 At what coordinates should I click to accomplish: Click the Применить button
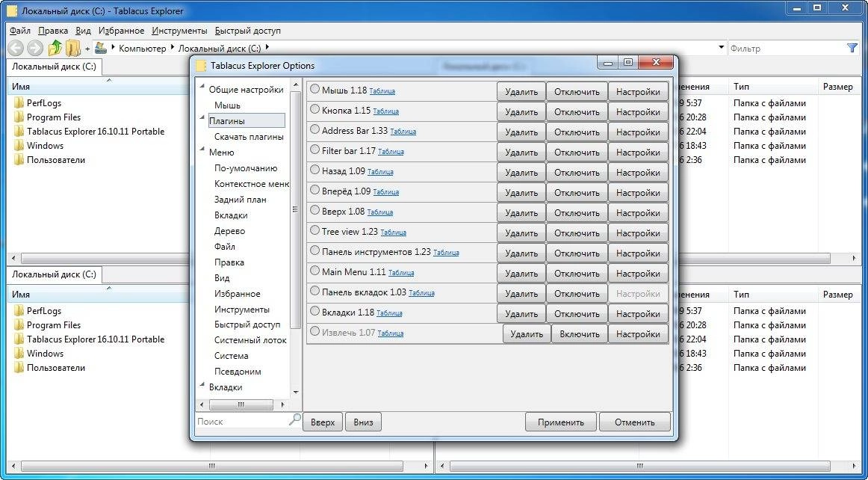click(561, 422)
